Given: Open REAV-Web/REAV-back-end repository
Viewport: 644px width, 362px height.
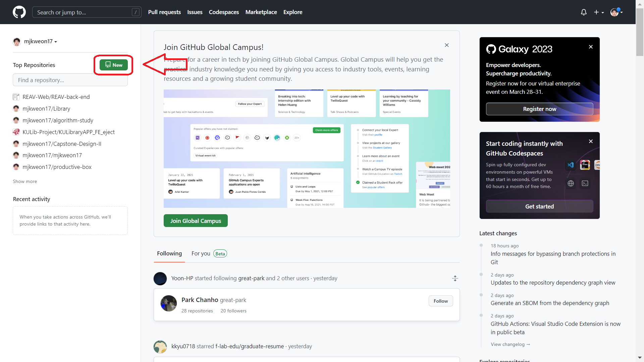Looking at the screenshot, I should coord(56,97).
